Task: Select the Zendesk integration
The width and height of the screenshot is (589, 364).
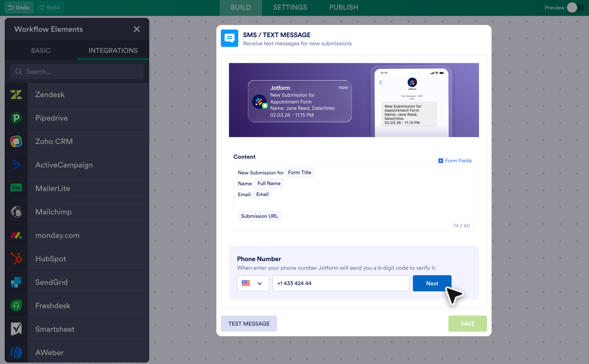Action: click(x=77, y=95)
